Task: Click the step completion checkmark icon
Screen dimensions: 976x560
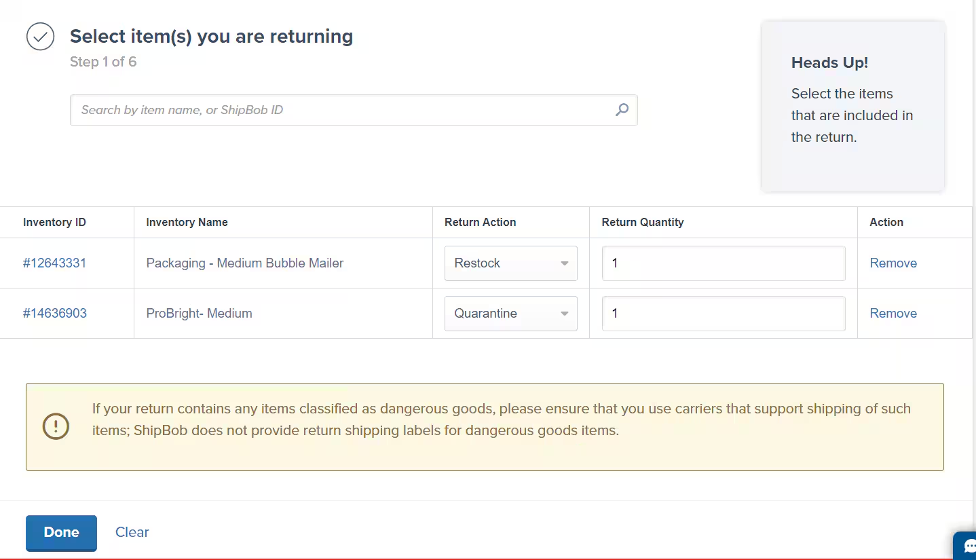Action: tap(39, 36)
